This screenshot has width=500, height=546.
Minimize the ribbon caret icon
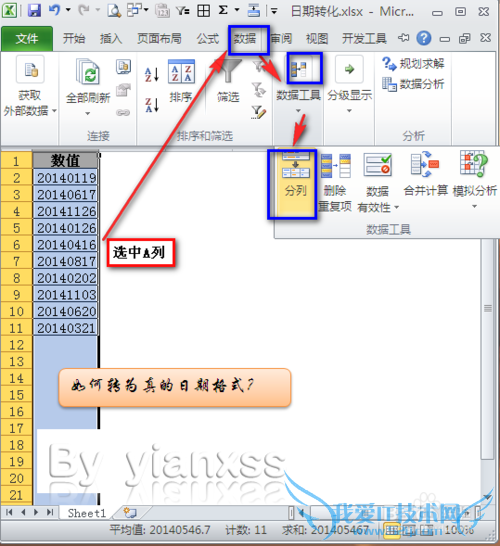pyautogui.click(x=404, y=38)
